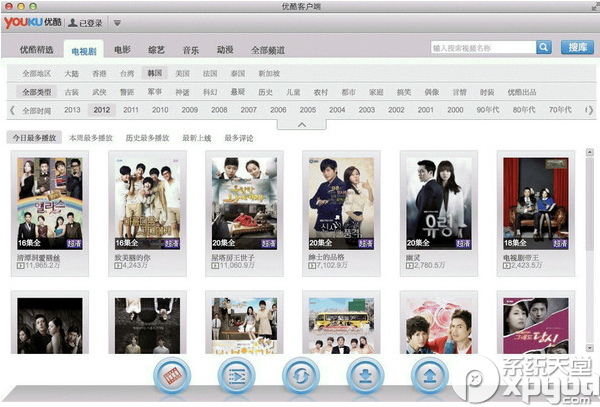Collapse the filter panel with the chevron
Viewport: 600px width, 407px height.
pos(302,125)
